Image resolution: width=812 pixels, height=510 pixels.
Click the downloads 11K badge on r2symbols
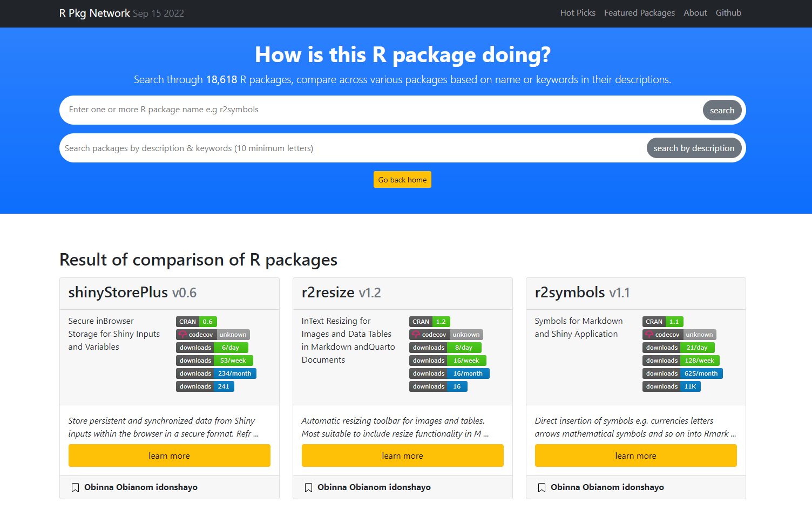pos(672,386)
